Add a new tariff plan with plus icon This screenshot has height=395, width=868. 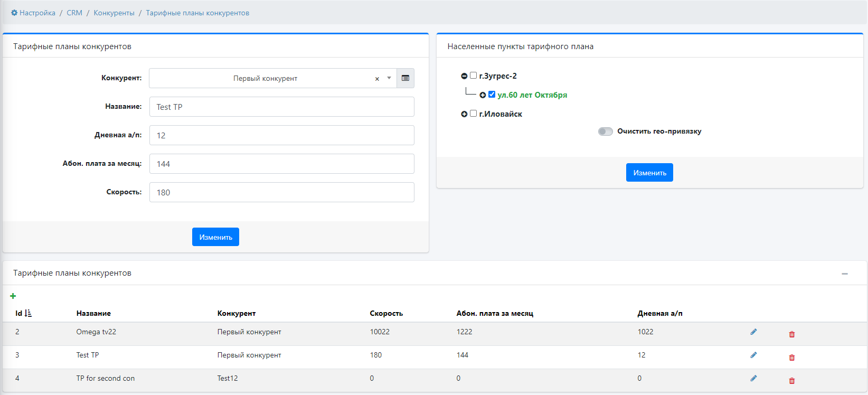click(x=13, y=296)
